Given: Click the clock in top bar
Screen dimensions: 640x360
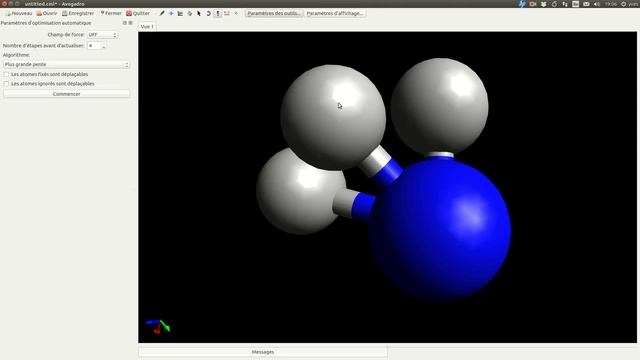Looking at the screenshot, I should [x=611, y=4].
